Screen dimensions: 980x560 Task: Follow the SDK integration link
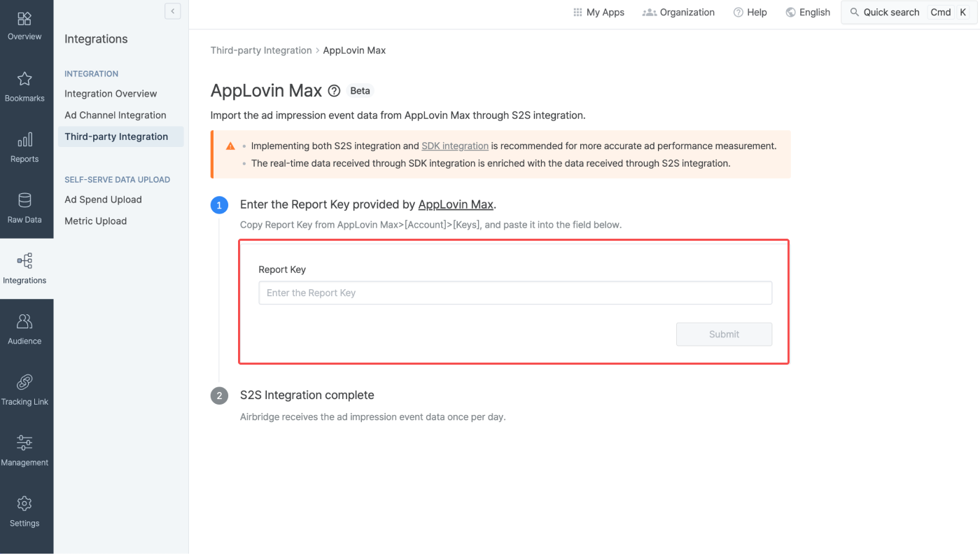(455, 146)
